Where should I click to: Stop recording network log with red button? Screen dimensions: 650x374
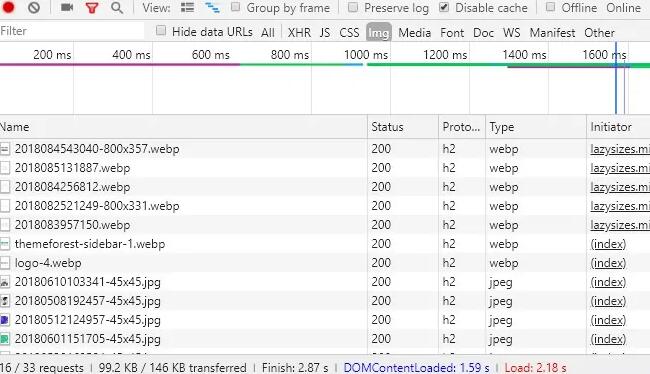8,7
